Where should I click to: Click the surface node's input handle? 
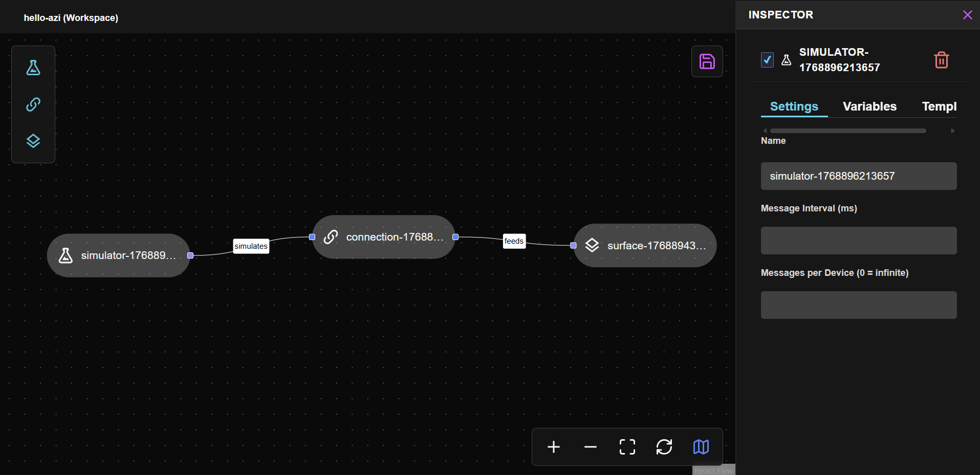[574, 246]
